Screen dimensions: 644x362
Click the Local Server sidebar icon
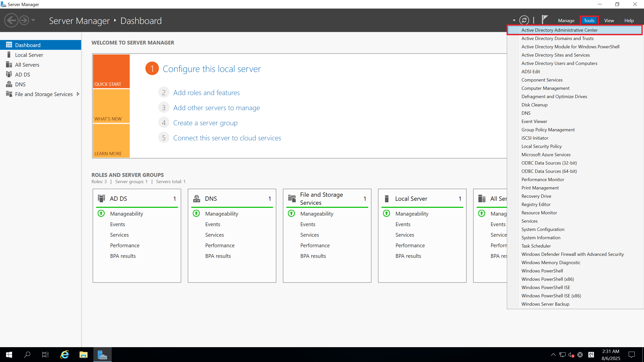9,55
